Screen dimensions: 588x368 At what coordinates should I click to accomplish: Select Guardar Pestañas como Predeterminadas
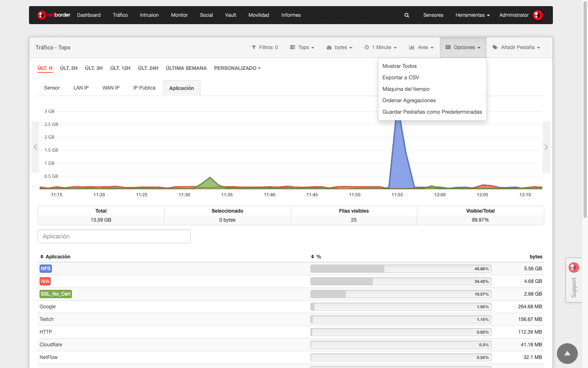pos(432,112)
